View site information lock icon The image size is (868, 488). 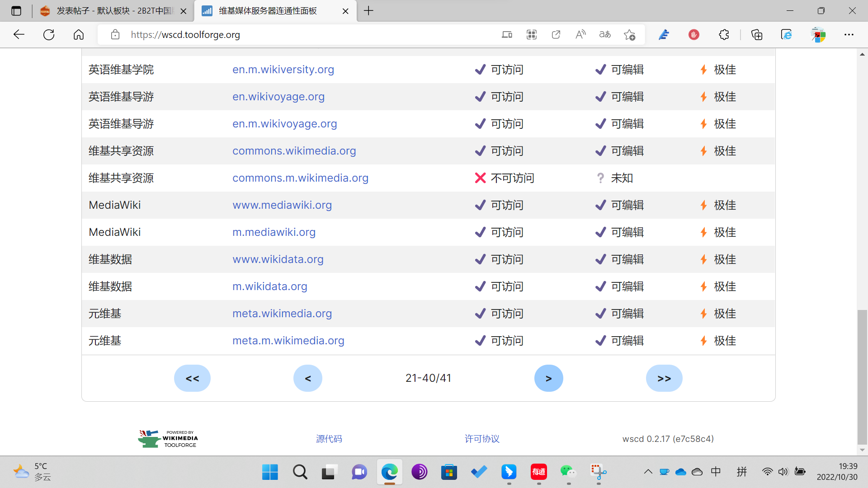coord(115,34)
